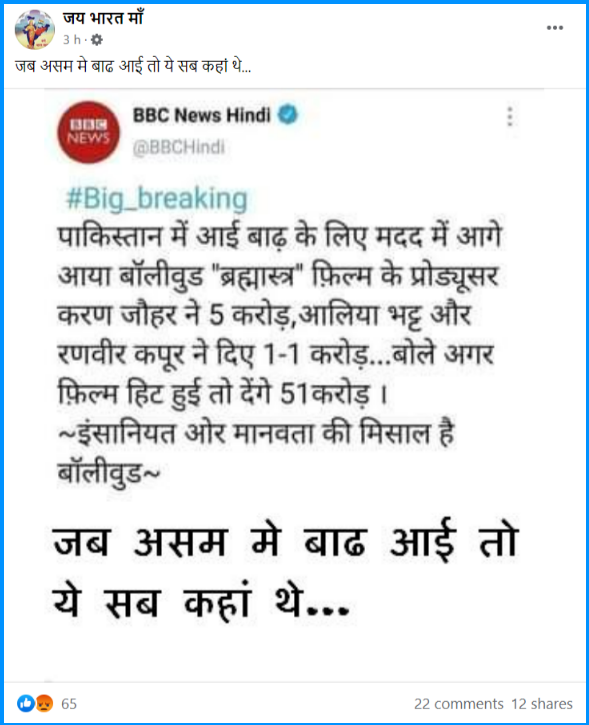589x725 pixels.
Task: Open the shared tweet screenshot image
Action: click(x=294, y=385)
